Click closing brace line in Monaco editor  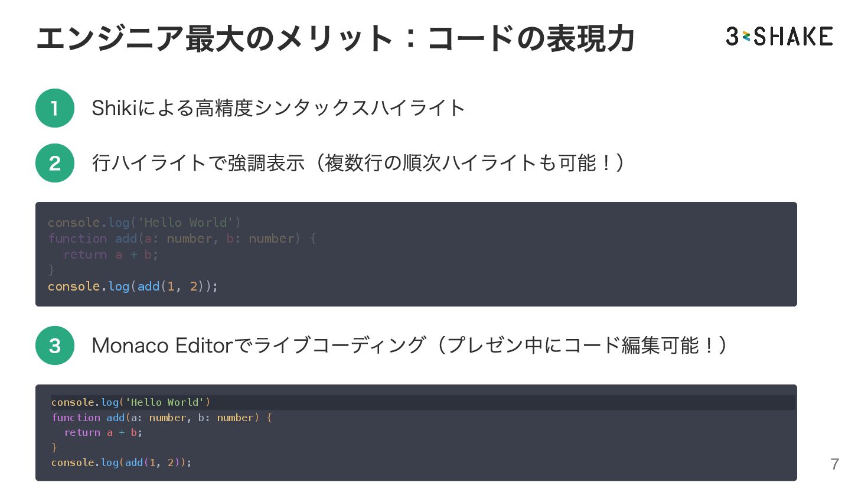click(x=54, y=448)
